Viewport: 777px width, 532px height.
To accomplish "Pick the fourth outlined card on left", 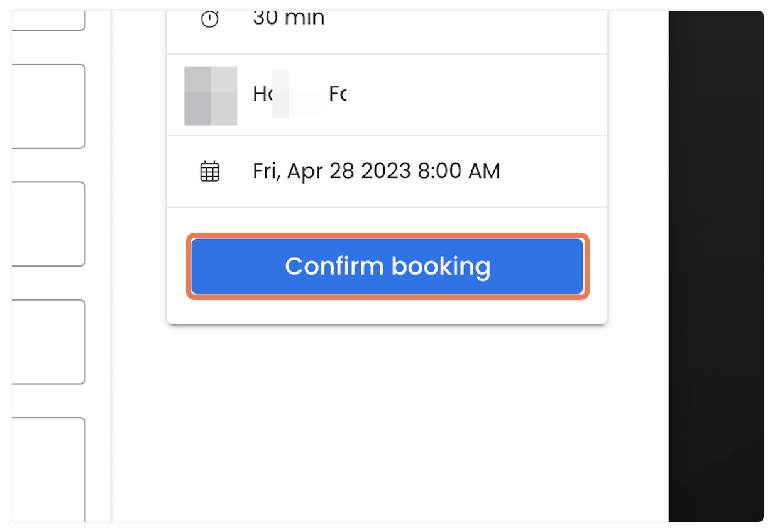I will (x=48, y=341).
